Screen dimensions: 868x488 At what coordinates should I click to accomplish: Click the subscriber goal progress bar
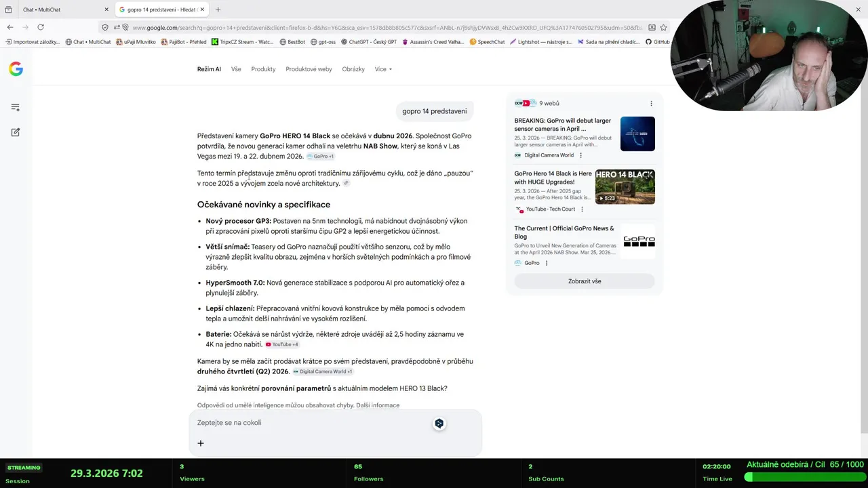[x=804, y=477]
